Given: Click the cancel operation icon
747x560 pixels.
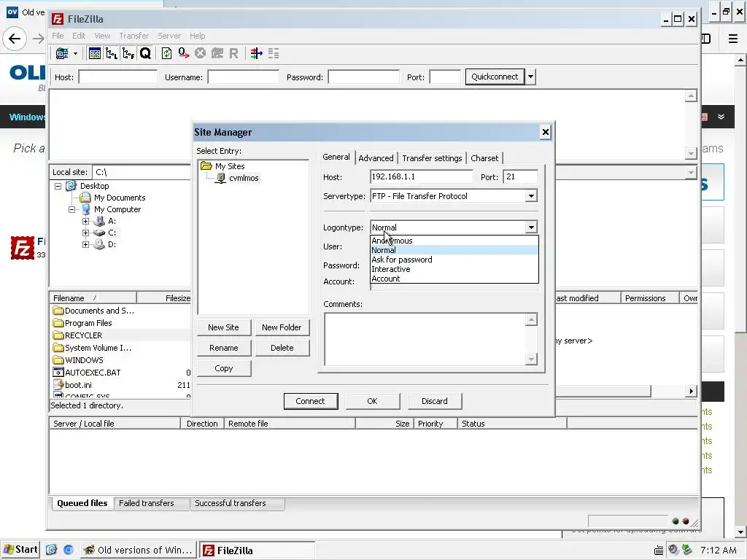Looking at the screenshot, I should tap(200, 53).
